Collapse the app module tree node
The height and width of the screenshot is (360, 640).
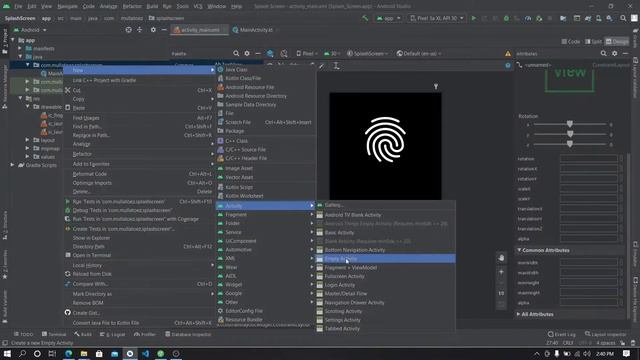[x=13, y=40]
